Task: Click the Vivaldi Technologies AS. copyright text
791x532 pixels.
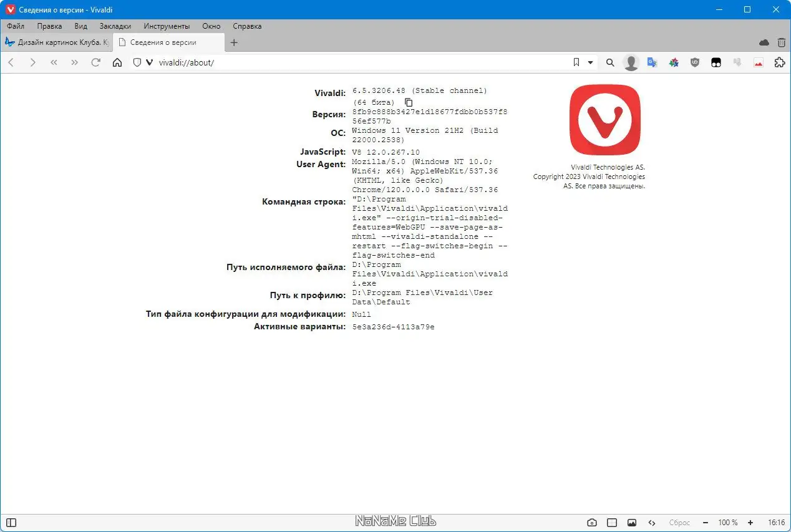Action: click(x=608, y=167)
